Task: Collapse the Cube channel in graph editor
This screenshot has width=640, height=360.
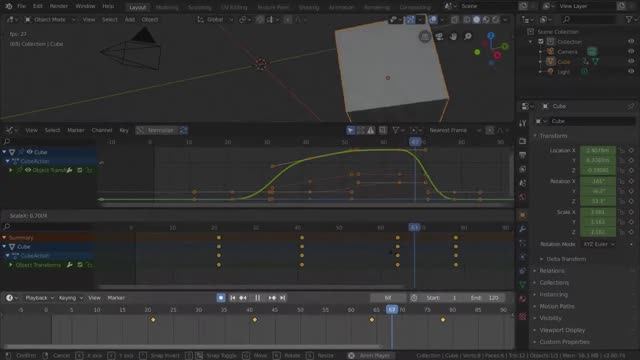Action: (4, 152)
